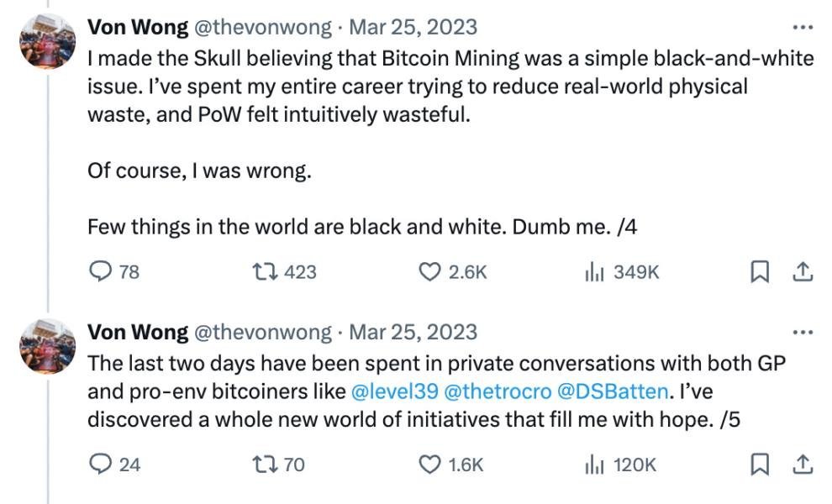Open more options on the /4 tweet
The width and height of the screenshot is (832, 504).
803,27
